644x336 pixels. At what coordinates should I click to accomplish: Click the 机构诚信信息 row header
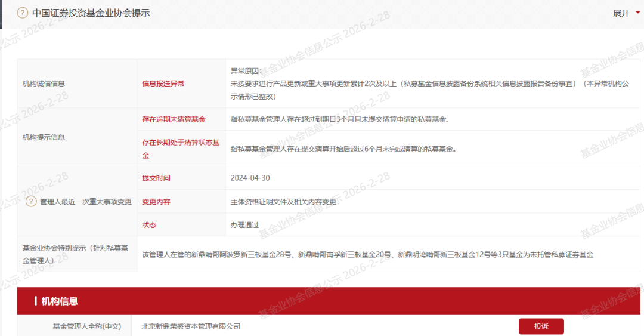click(44, 84)
